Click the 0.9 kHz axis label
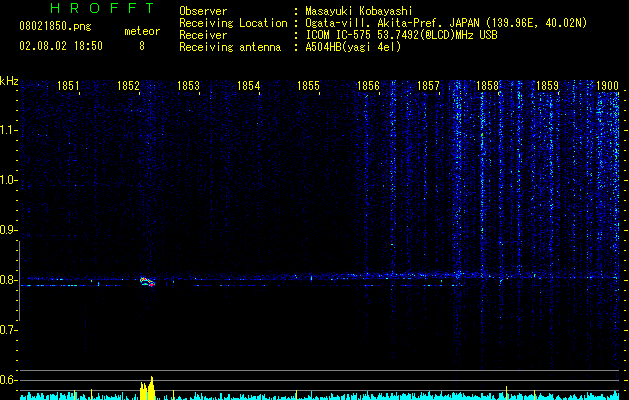 tap(8, 230)
